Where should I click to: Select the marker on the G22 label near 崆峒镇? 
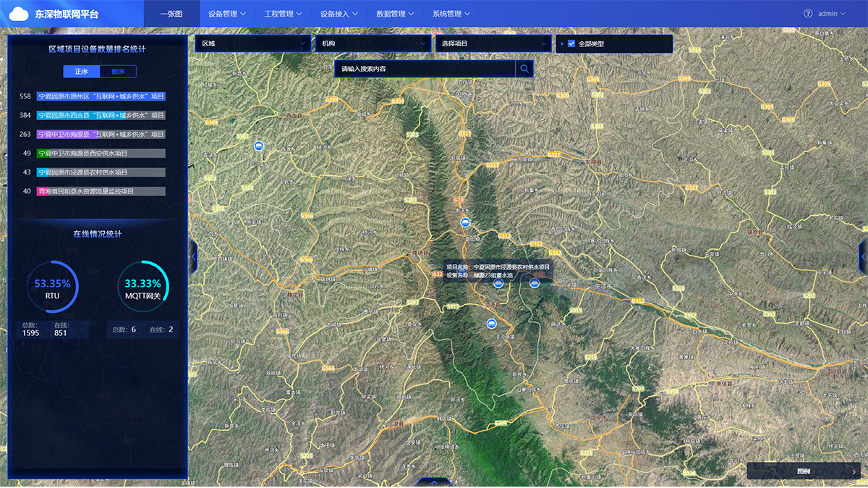(535, 283)
